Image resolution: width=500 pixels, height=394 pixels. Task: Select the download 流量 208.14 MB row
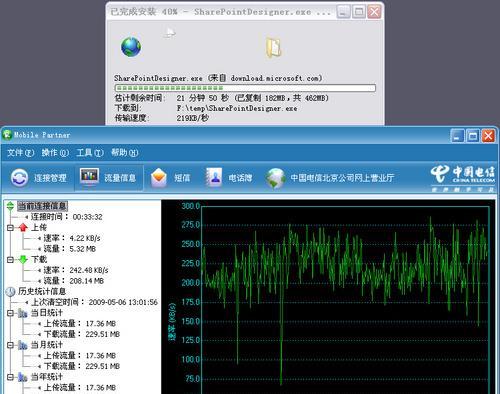click(x=74, y=281)
